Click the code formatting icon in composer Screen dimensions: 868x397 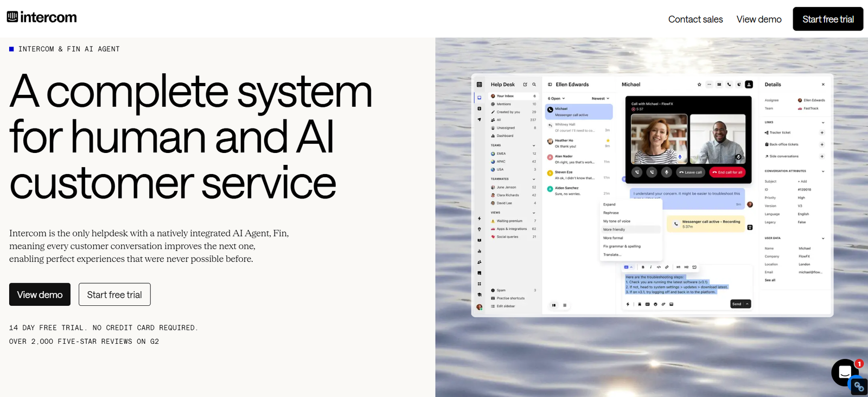click(659, 267)
